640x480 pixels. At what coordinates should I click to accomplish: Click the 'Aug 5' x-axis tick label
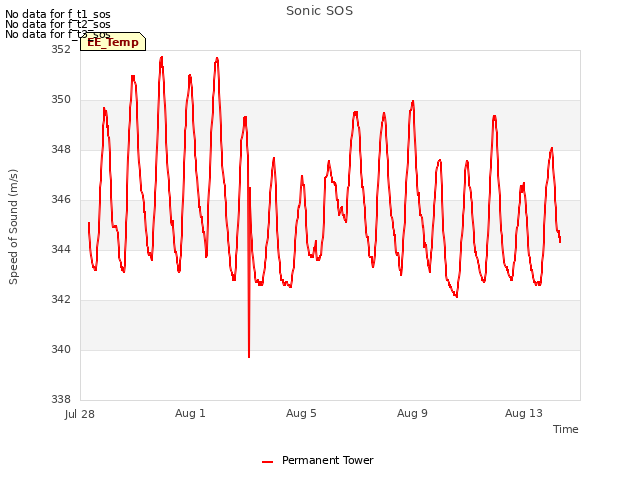[x=301, y=413]
